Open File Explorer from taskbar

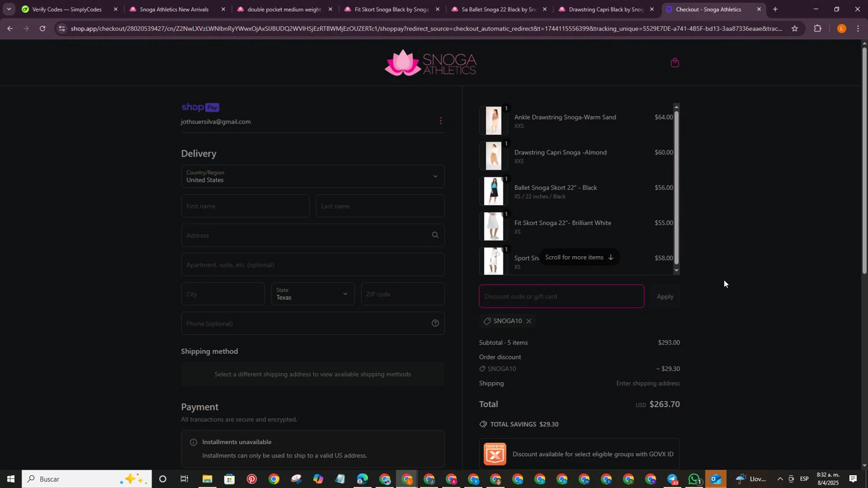[207, 479]
